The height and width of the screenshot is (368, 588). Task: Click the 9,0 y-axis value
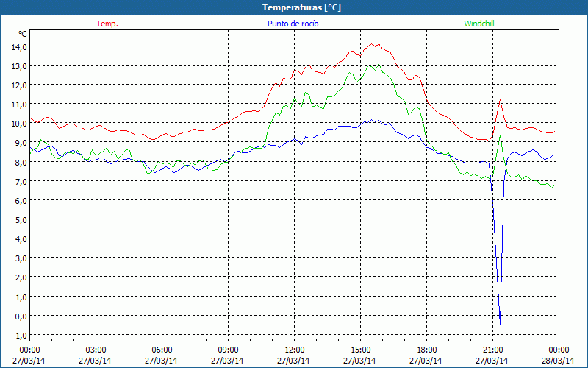[x=21, y=143]
